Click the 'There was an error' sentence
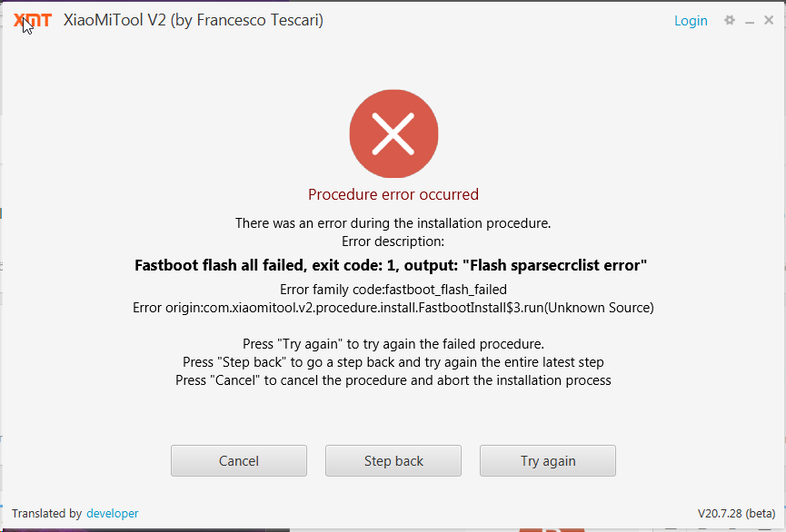 [x=393, y=223]
